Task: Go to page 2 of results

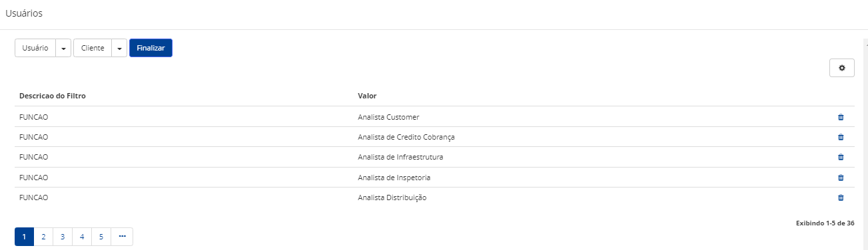Action: click(x=43, y=237)
